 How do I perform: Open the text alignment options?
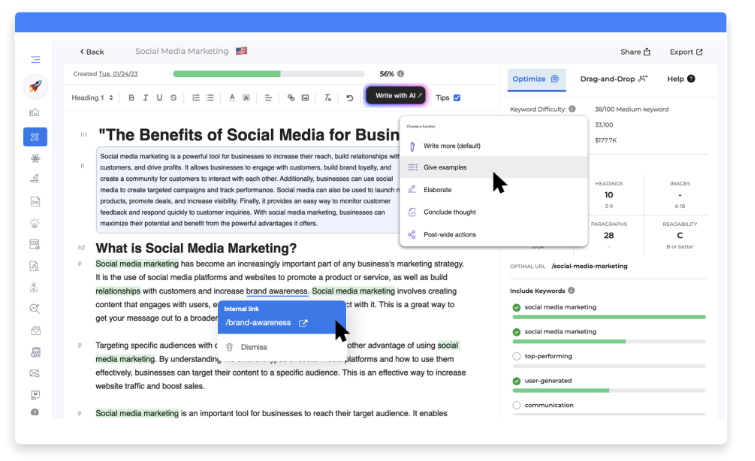(x=268, y=98)
